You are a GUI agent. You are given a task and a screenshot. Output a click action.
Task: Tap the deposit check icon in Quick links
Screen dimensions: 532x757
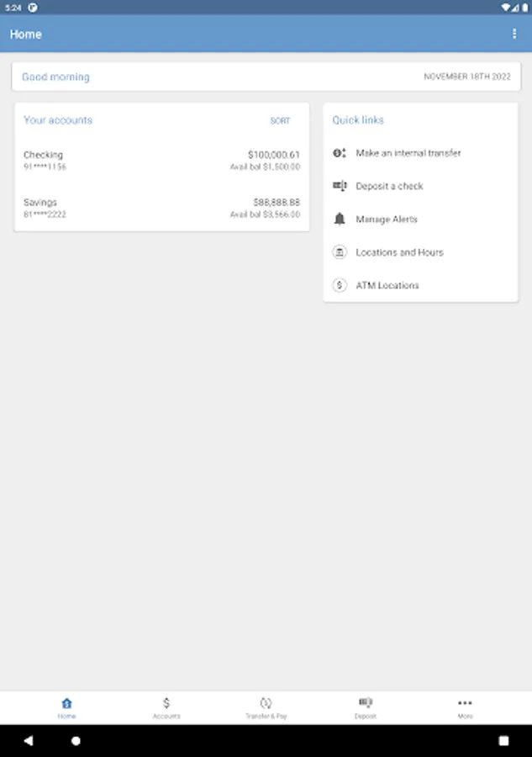click(x=340, y=186)
